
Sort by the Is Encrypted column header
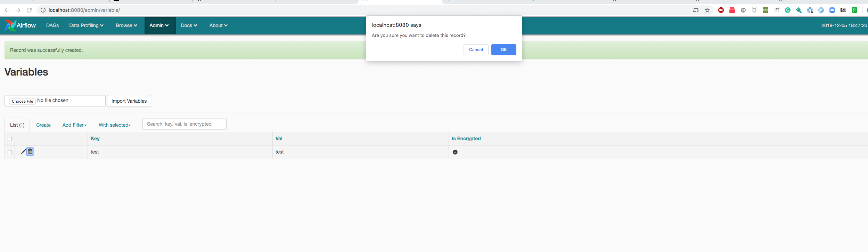pos(466,139)
